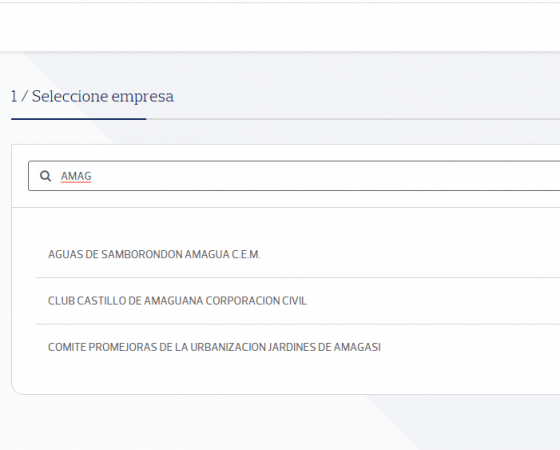Click the gray step progress line

[x=353, y=119]
